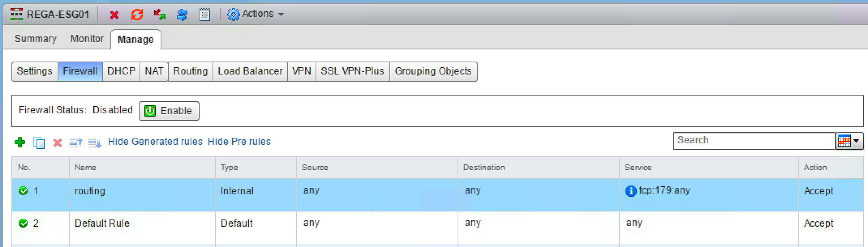Click the blue force sync arrows icon
Viewport: 868px width, 247px height.
point(182,15)
